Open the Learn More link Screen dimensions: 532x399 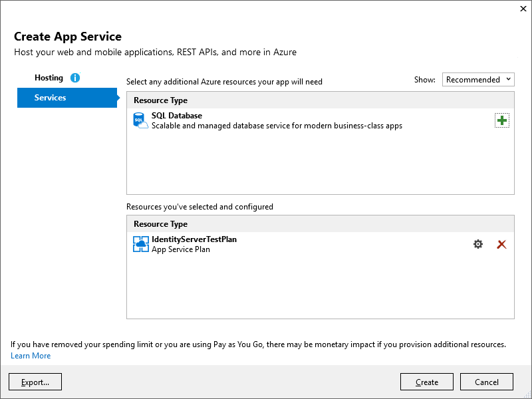click(x=31, y=356)
